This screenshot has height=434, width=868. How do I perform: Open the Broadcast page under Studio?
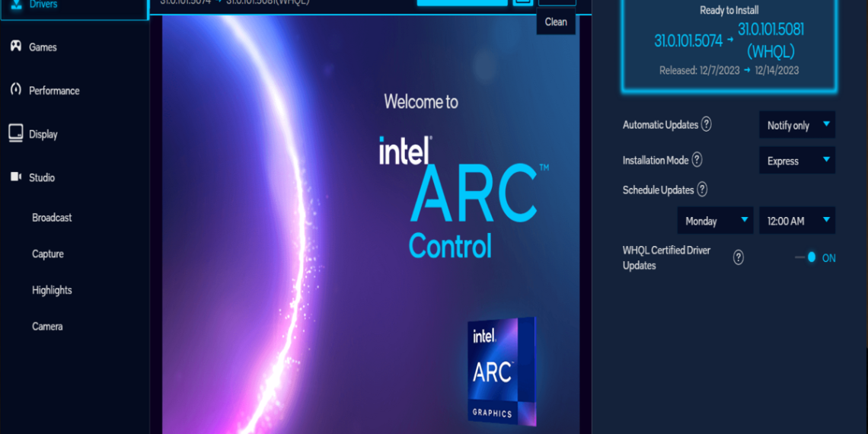(x=52, y=218)
